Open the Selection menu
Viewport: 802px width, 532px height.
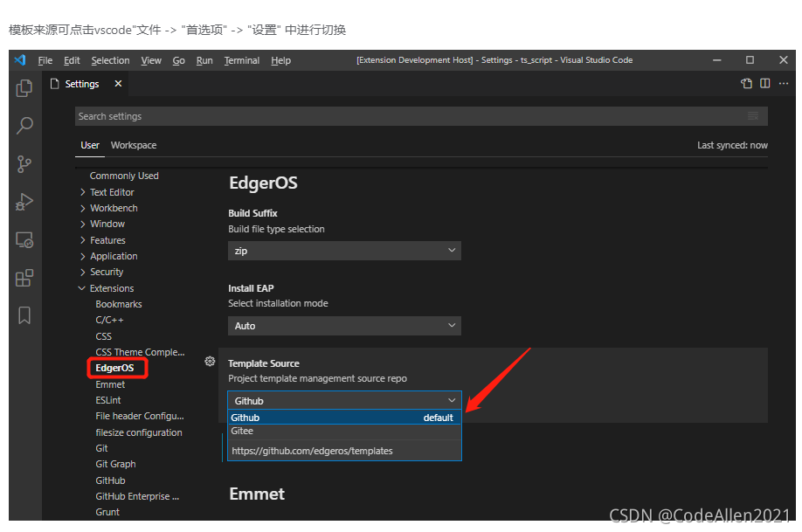coord(110,60)
